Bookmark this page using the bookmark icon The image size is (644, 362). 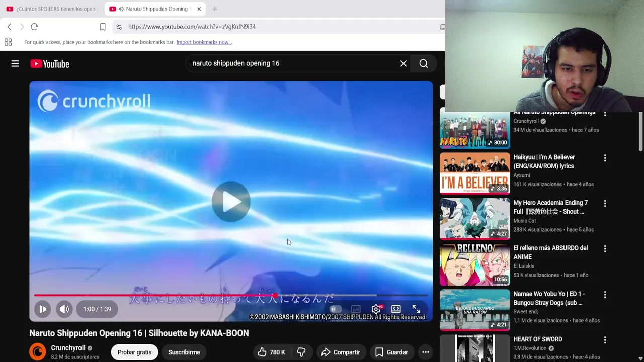[103, 27]
